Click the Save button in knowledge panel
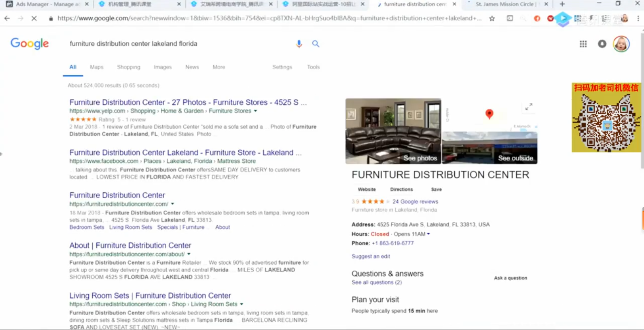 (x=436, y=189)
